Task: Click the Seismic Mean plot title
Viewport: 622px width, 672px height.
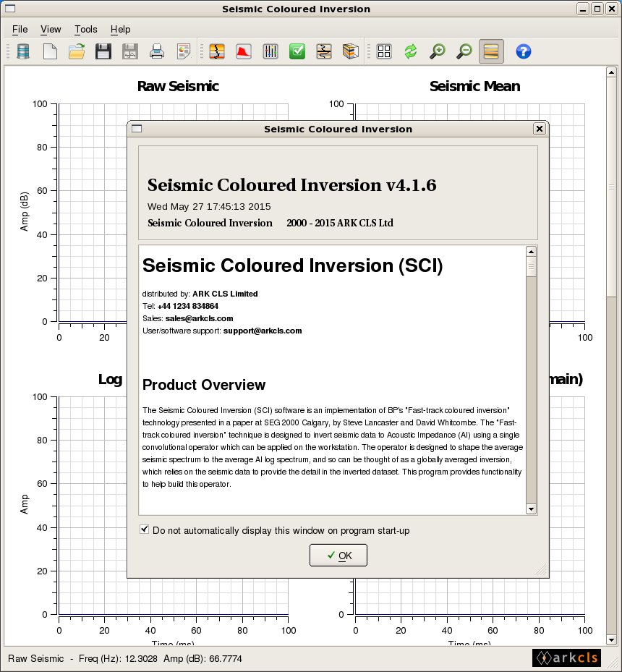Action: point(474,86)
